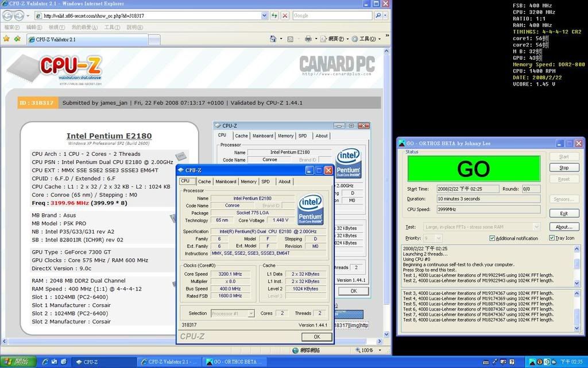Screen dimensions: 588x368
Task: Switch to CPU-Z taskbar button
Action: tap(105, 362)
